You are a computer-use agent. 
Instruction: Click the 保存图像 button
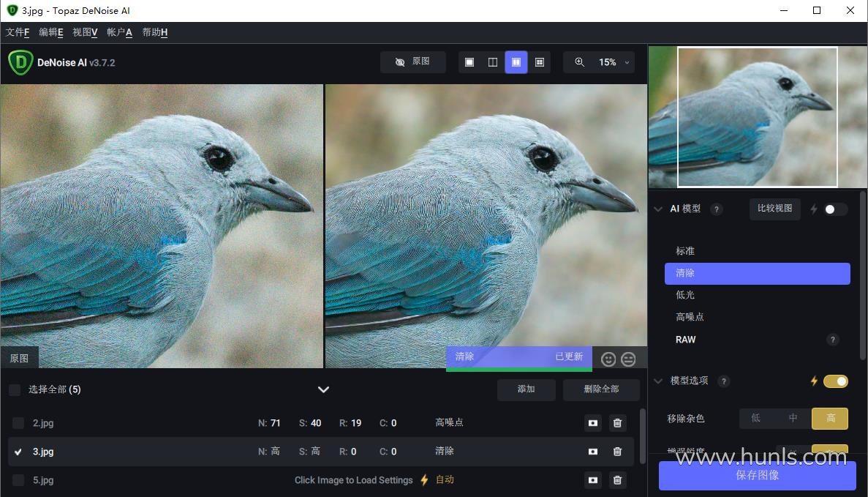click(757, 475)
